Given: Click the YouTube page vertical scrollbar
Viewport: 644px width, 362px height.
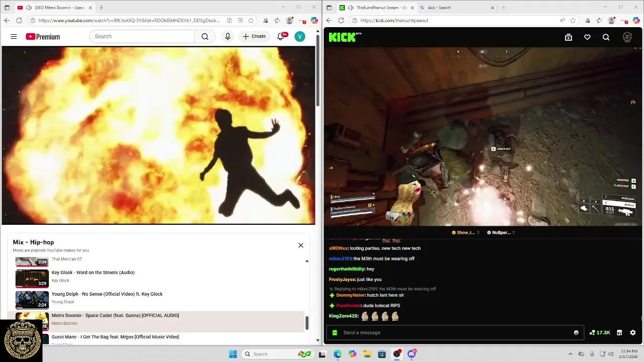Looking at the screenshot, I should click(317, 70).
